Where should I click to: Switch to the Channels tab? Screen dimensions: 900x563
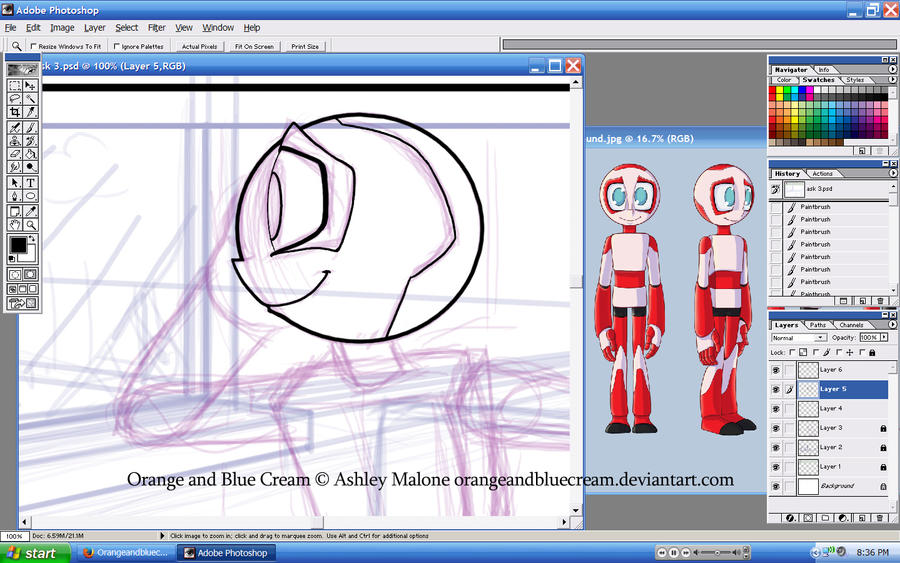click(851, 325)
